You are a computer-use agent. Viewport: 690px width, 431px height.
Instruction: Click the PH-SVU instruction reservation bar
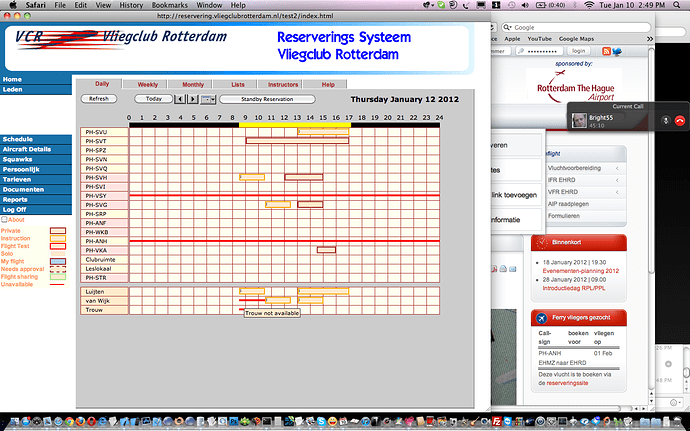(323, 132)
